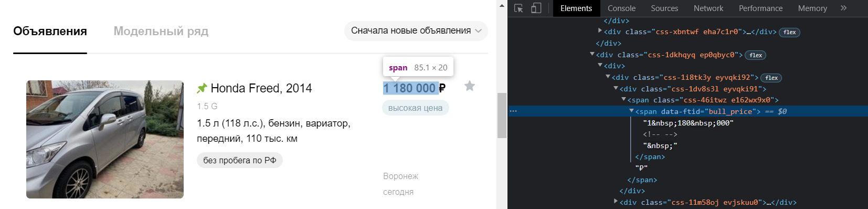The width and height of the screenshot is (868, 209).
Task: Collapse the css-1dkhqyq div node
Action: pyautogui.click(x=592, y=54)
